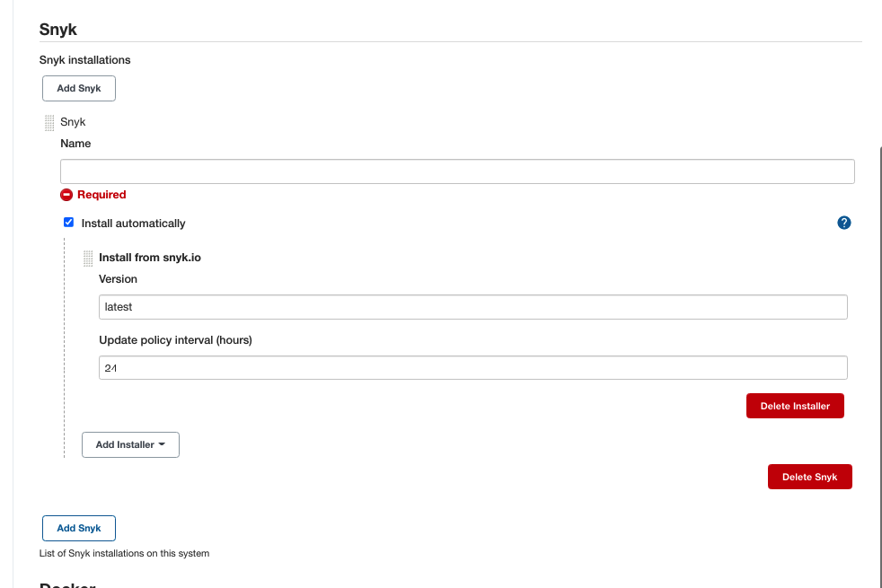Click the Version field containing latest
Viewport: 882px width, 588px height.
(472, 307)
